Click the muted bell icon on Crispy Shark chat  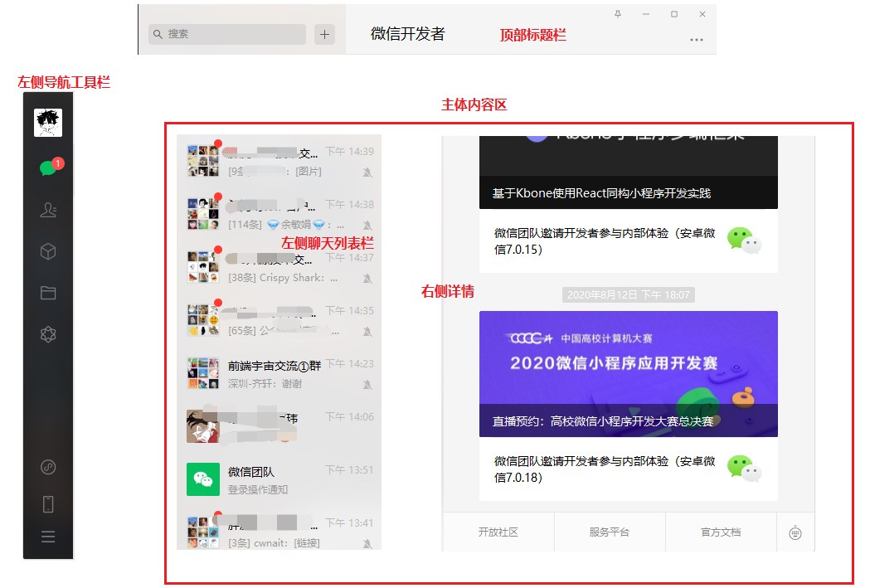tap(367, 279)
